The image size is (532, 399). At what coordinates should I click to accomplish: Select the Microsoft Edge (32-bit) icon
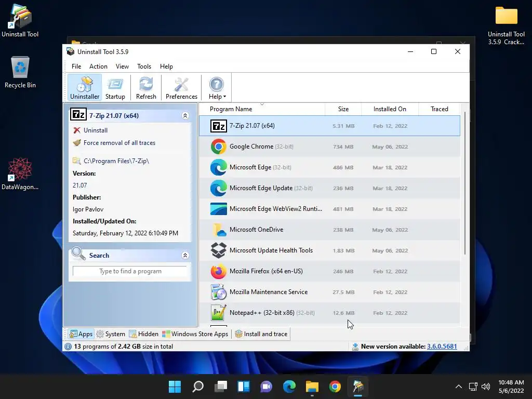pyautogui.click(x=219, y=167)
